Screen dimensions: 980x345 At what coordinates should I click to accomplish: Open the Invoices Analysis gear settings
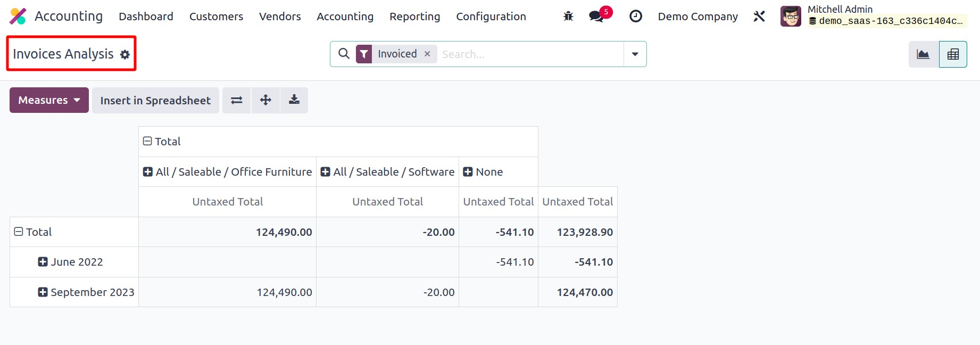(125, 54)
